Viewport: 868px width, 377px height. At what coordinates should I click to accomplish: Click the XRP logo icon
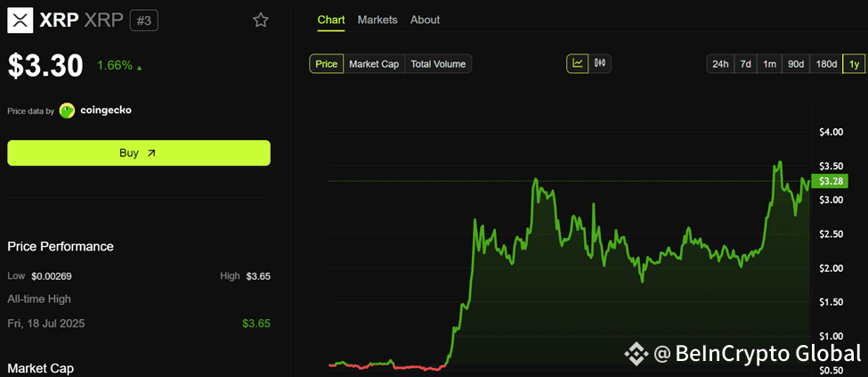(x=20, y=20)
